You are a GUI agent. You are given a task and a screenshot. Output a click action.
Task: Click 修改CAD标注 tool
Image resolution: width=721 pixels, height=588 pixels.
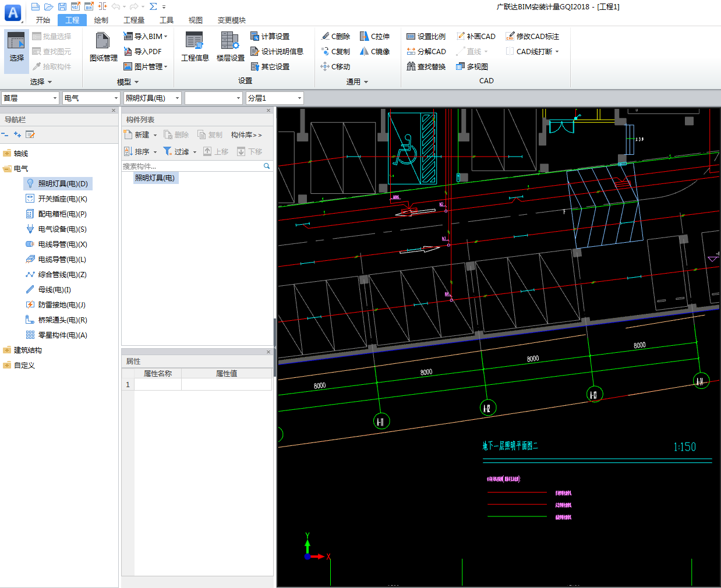coord(532,36)
